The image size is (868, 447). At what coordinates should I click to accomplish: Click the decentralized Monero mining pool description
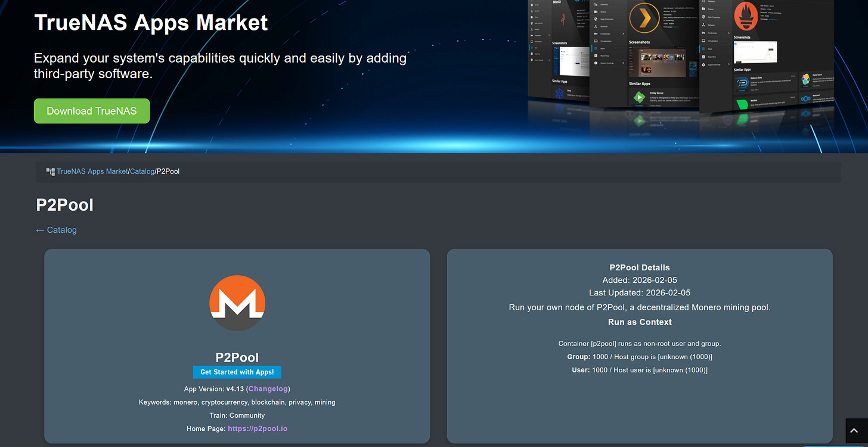[x=640, y=307]
